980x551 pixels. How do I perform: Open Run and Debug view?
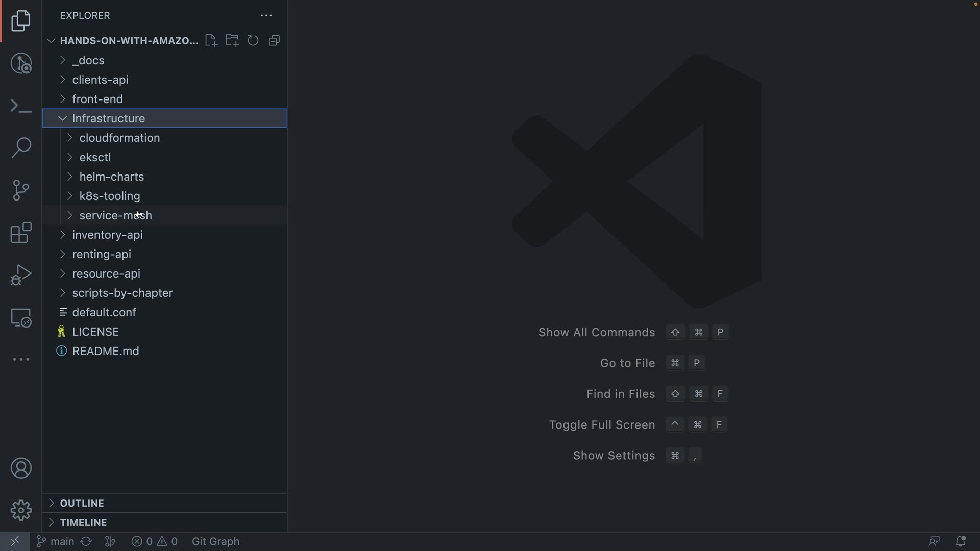pos(21,275)
